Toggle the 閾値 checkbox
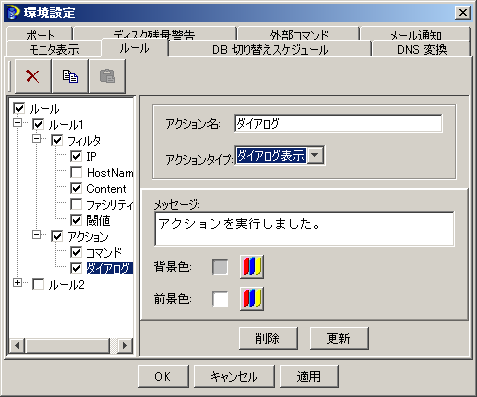The width and height of the screenshot is (477, 397). pyautogui.click(x=76, y=220)
